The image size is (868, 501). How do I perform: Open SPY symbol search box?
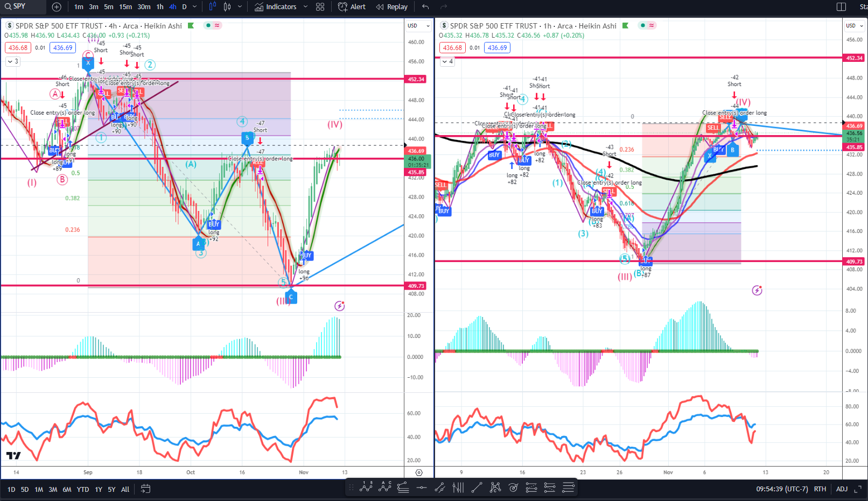point(23,6)
